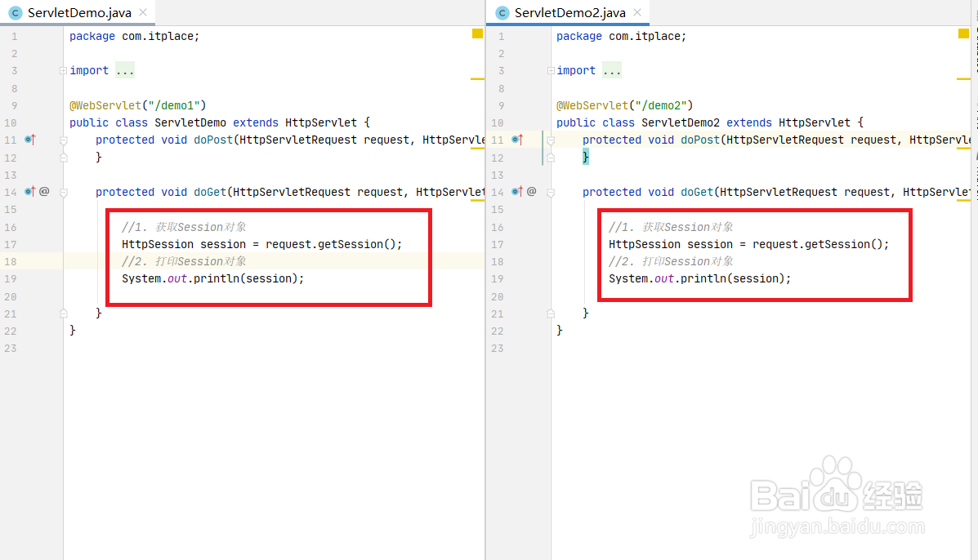Image resolution: width=978 pixels, height=560 pixels.
Task: Click doPost closing fold marker line 12 in ServletDemo.java
Action: (x=63, y=158)
